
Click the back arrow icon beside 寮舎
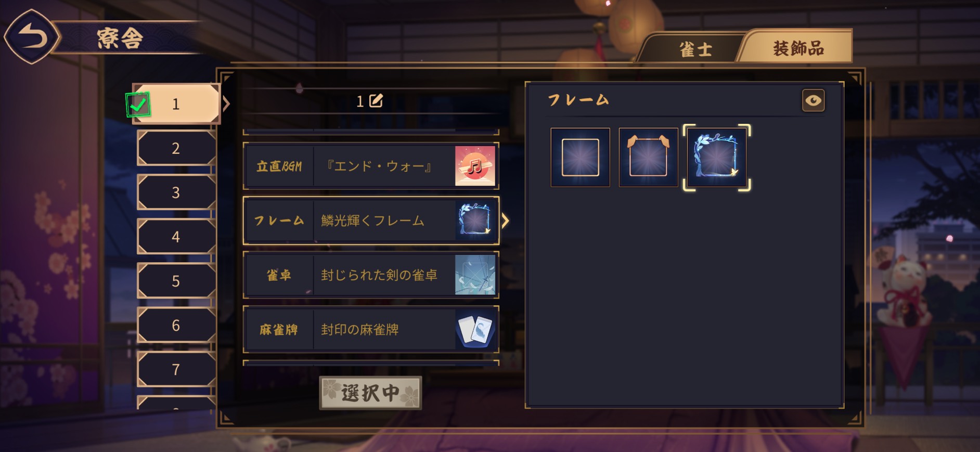tap(32, 37)
